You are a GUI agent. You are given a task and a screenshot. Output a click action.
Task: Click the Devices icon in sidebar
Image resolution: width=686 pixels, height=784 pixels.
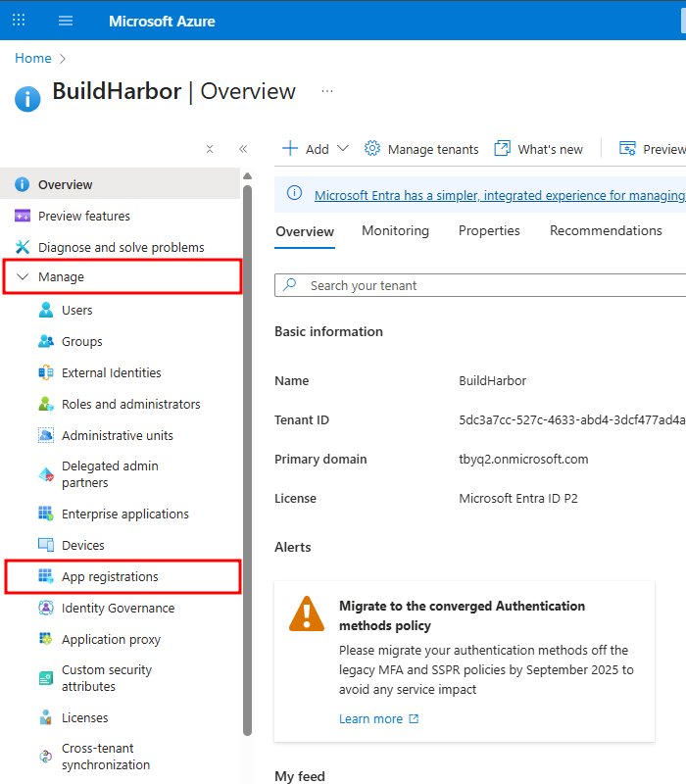click(x=46, y=546)
